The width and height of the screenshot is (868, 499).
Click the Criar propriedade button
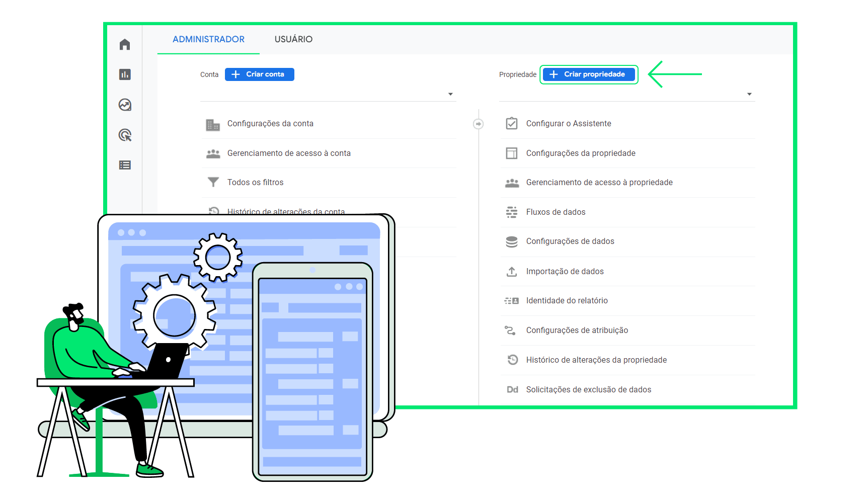[x=589, y=74]
